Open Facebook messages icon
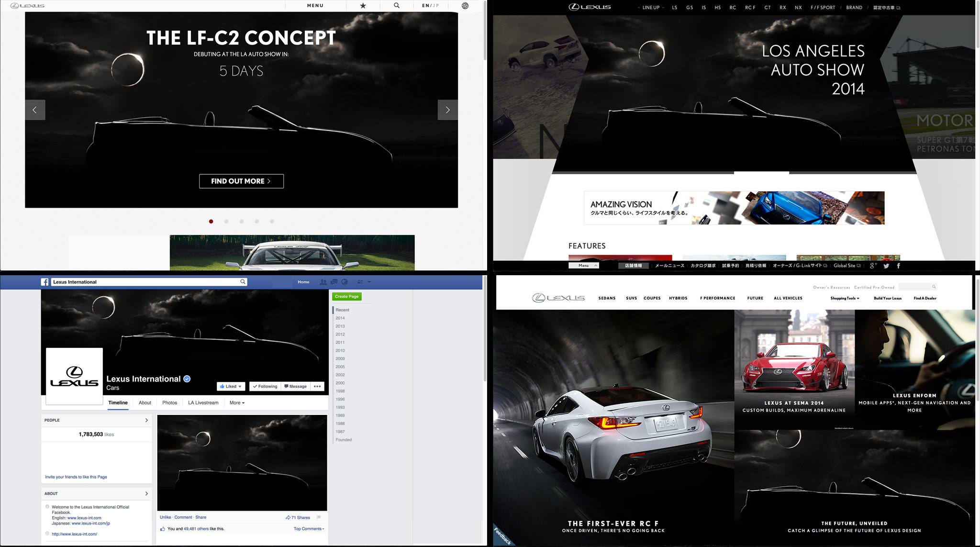980x547 pixels. click(x=334, y=282)
